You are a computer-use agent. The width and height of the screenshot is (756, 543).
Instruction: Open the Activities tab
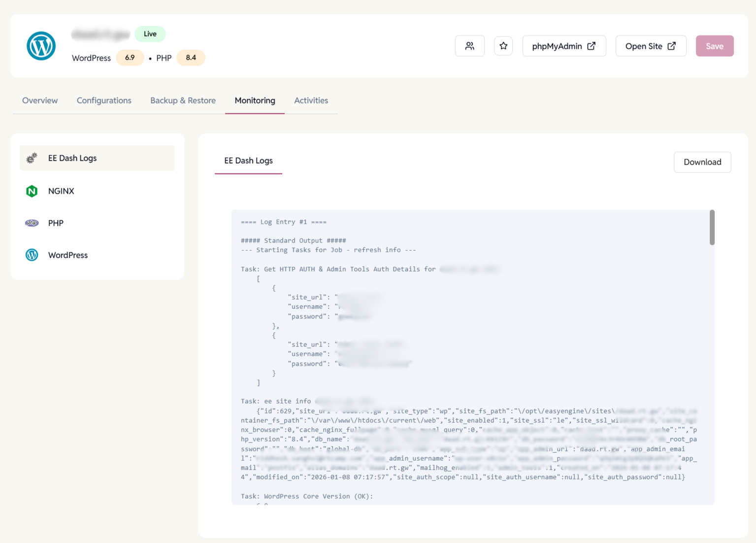coord(311,100)
